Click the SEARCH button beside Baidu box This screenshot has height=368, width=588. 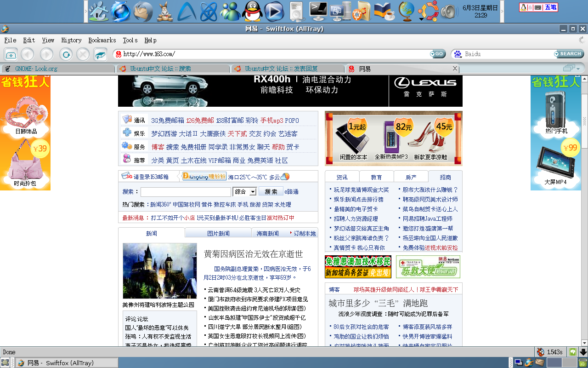570,54
